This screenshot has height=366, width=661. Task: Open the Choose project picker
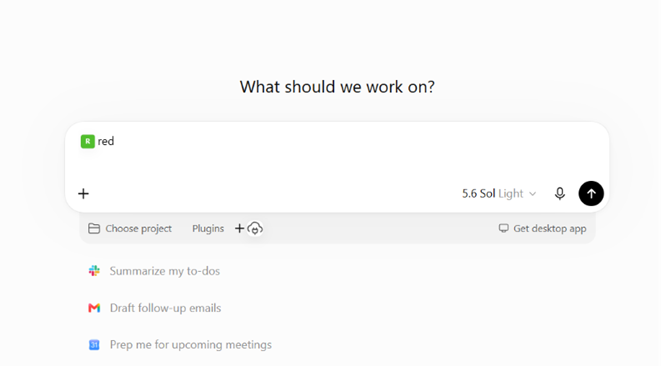[130, 229]
